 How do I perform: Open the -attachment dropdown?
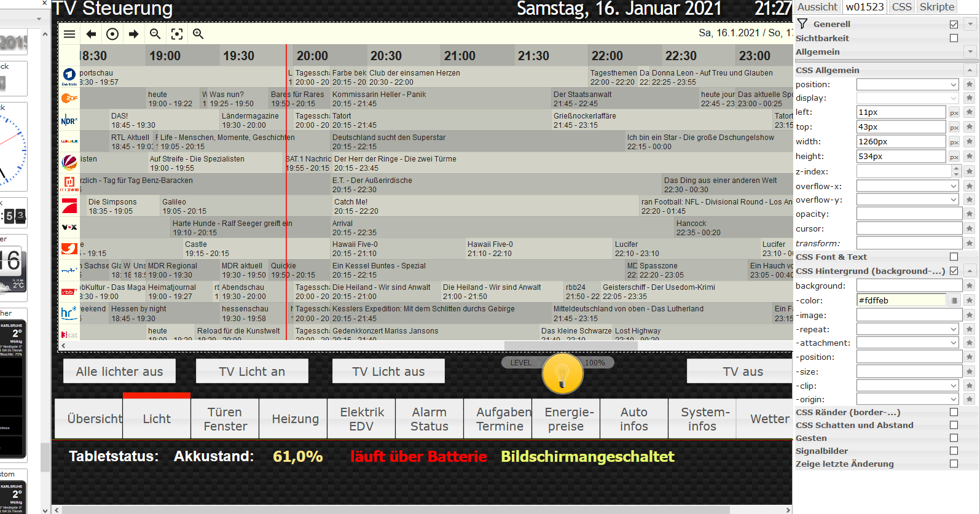[x=908, y=343]
